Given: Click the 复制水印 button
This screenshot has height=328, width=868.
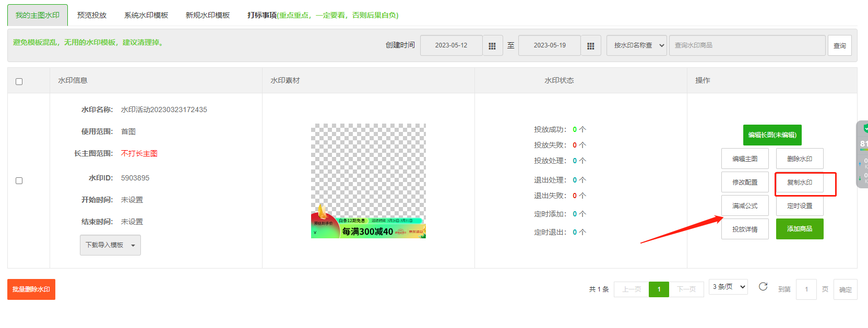Looking at the screenshot, I should point(799,183).
